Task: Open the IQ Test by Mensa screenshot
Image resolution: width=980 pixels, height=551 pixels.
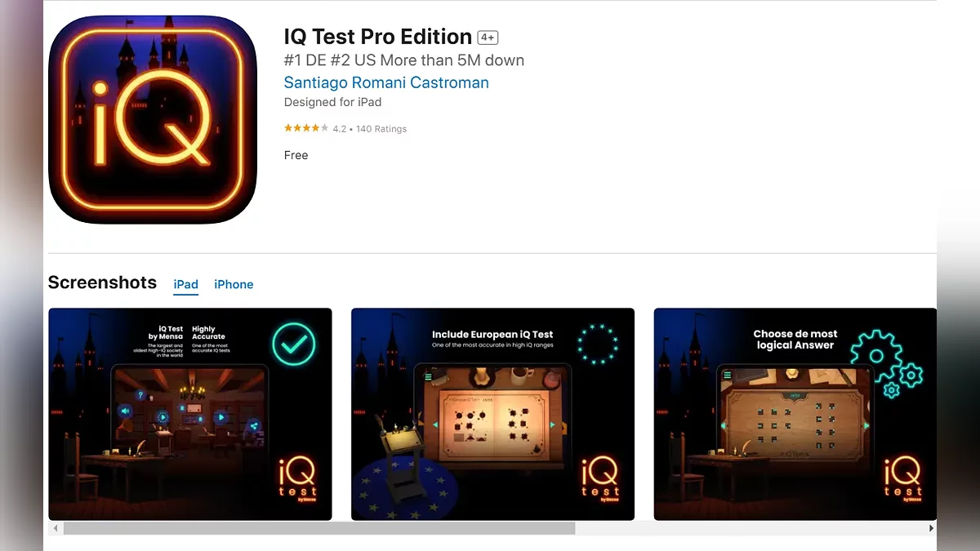Action: click(190, 414)
